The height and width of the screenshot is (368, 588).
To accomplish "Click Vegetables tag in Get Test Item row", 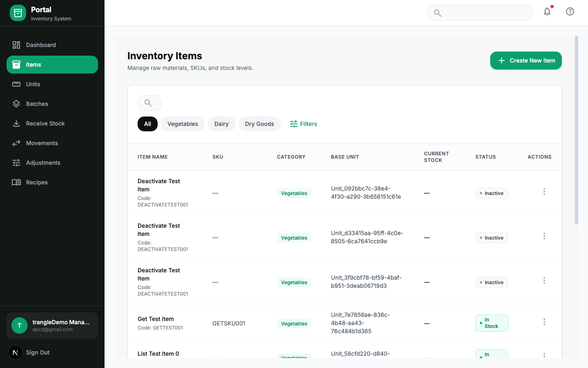I will click(x=294, y=323).
